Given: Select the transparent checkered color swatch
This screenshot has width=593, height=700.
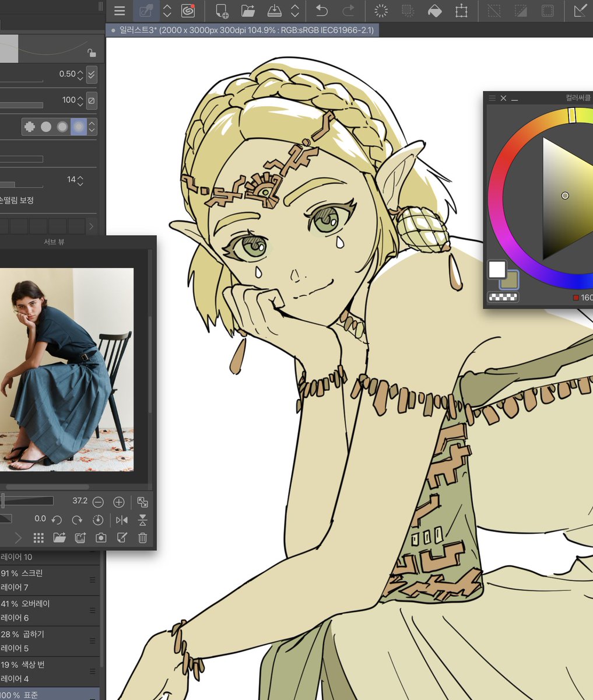Looking at the screenshot, I should point(503,297).
